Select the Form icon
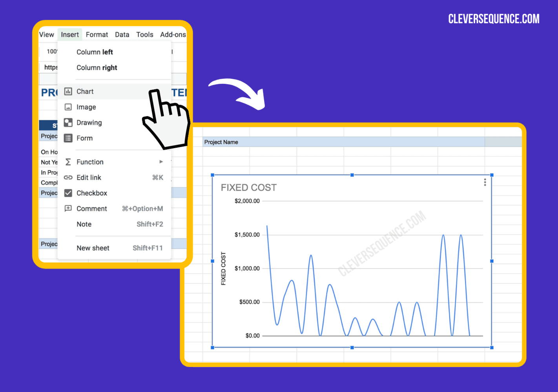 [68, 138]
